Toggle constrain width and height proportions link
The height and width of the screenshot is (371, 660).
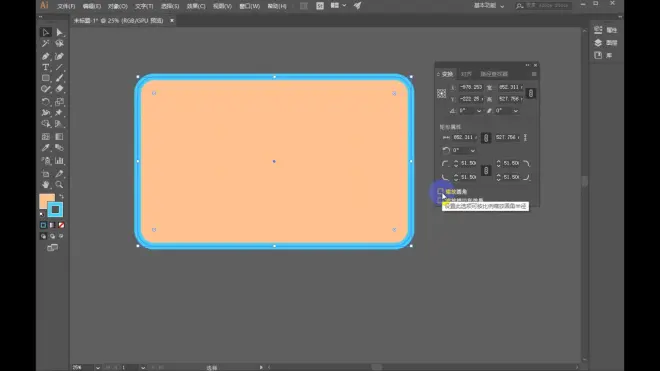(531, 93)
